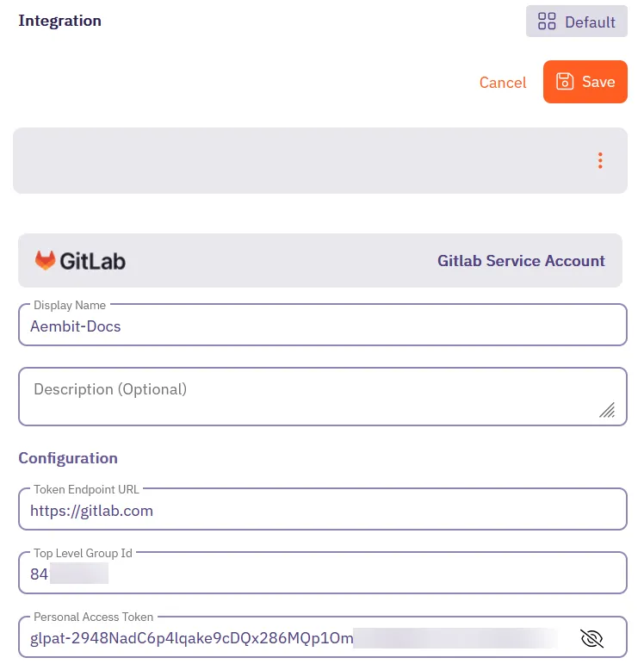Open the vertical three-dot options menu
Viewport: 644px width, 664px height.
(x=600, y=161)
